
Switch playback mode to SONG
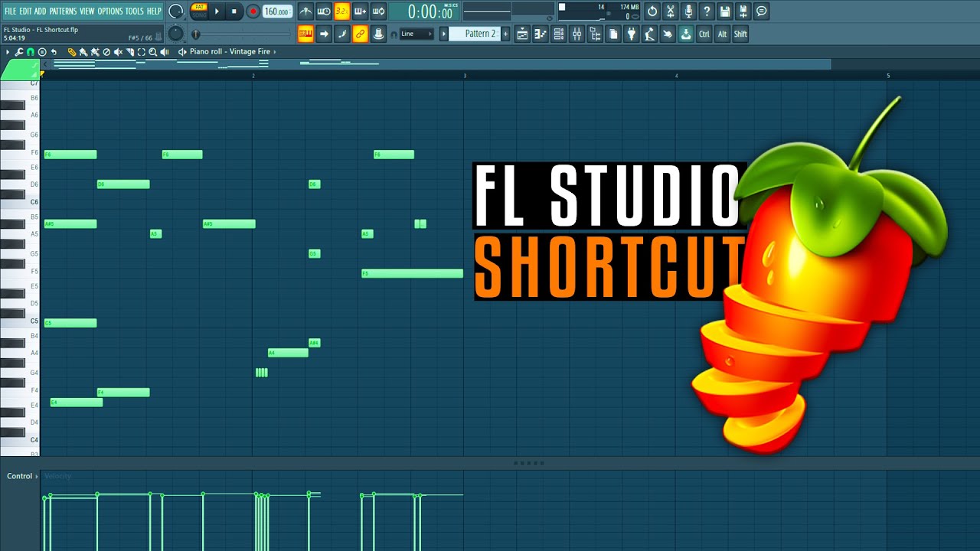click(x=199, y=15)
